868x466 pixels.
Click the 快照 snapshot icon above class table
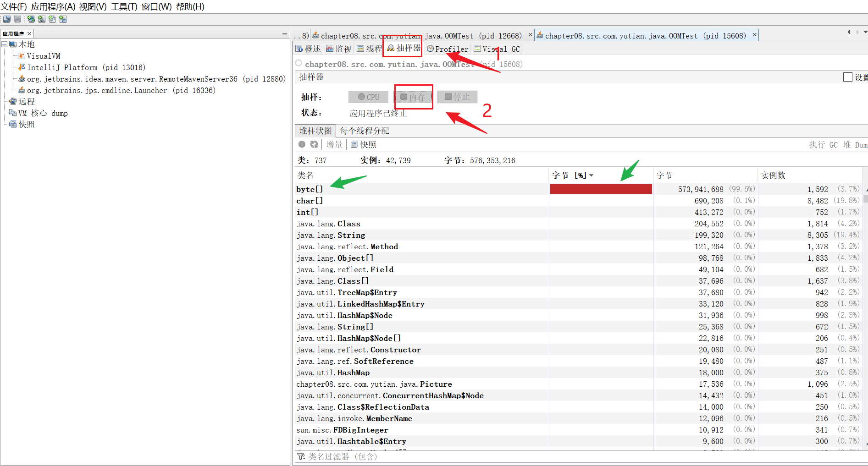(354, 145)
